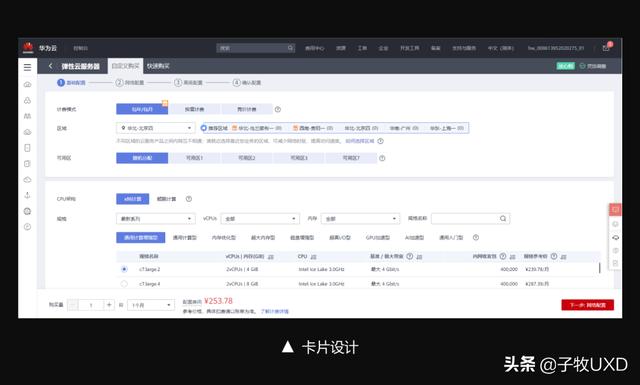Click the search icon in the spec name field
The height and width of the screenshot is (385, 640).
503,219
